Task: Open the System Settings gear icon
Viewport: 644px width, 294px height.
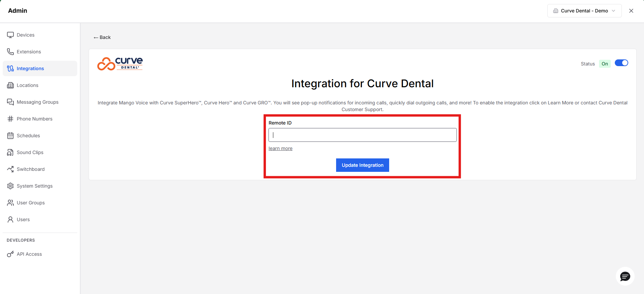Action: pos(10,186)
